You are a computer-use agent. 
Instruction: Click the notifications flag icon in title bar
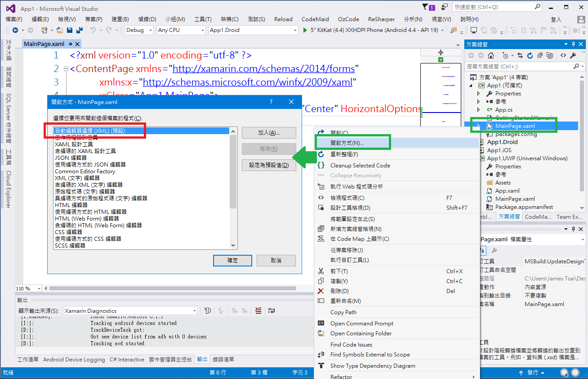point(426,7)
